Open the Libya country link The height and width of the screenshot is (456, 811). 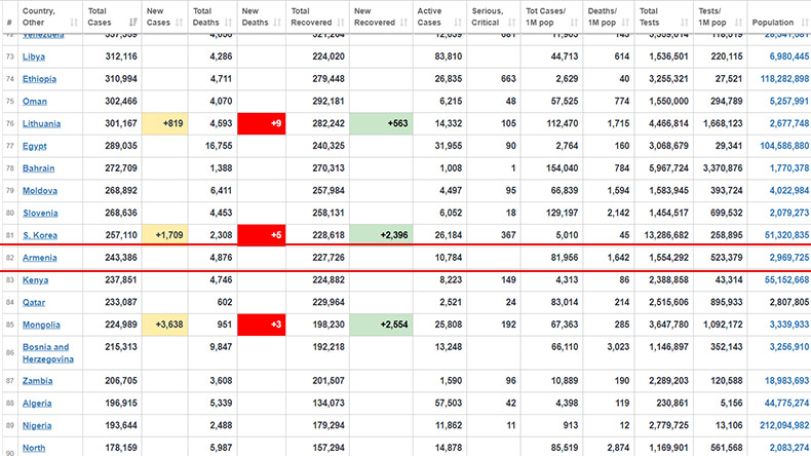[x=34, y=57]
